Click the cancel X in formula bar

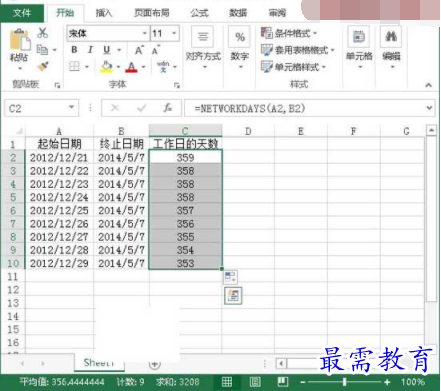(x=115, y=108)
